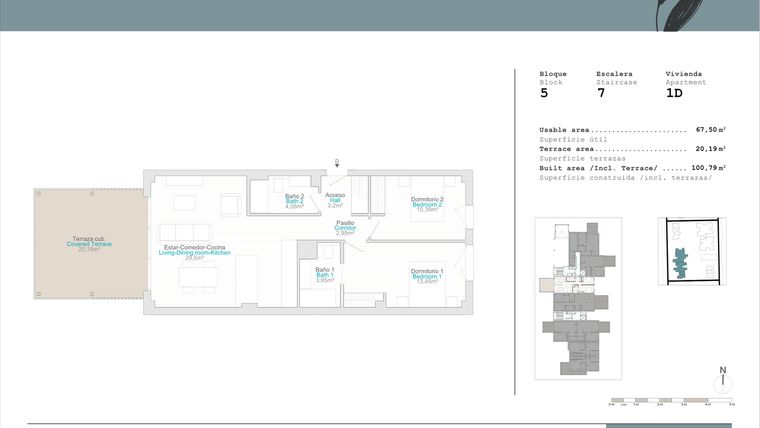Click the 'Block' subtitle
The height and width of the screenshot is (428, 760).
click(551, 82)
